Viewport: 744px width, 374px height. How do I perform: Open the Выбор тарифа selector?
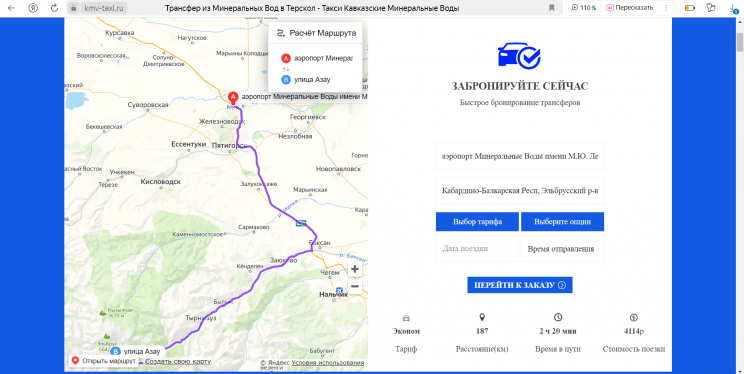pos(477,222)
